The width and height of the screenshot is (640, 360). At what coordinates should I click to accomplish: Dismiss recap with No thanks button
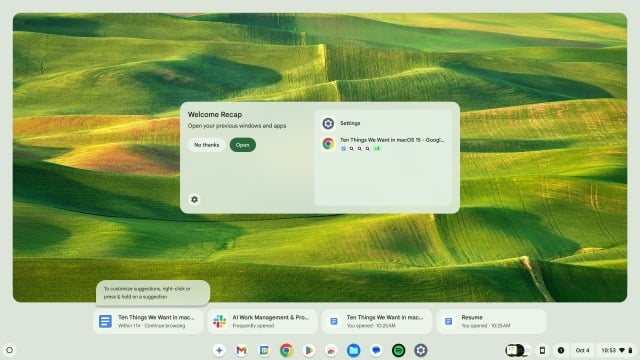pos(207,145)
